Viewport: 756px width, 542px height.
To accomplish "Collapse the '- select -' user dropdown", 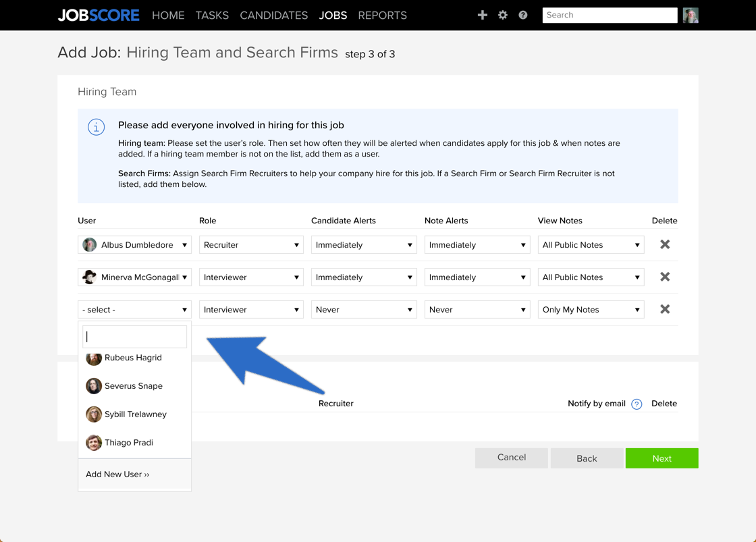I will tap(134, 309).
